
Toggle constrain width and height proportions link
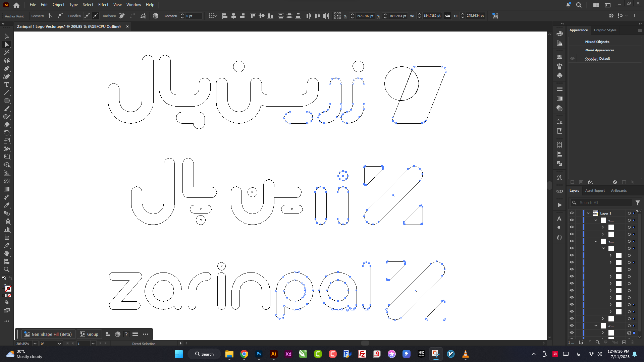pos(448,16)
